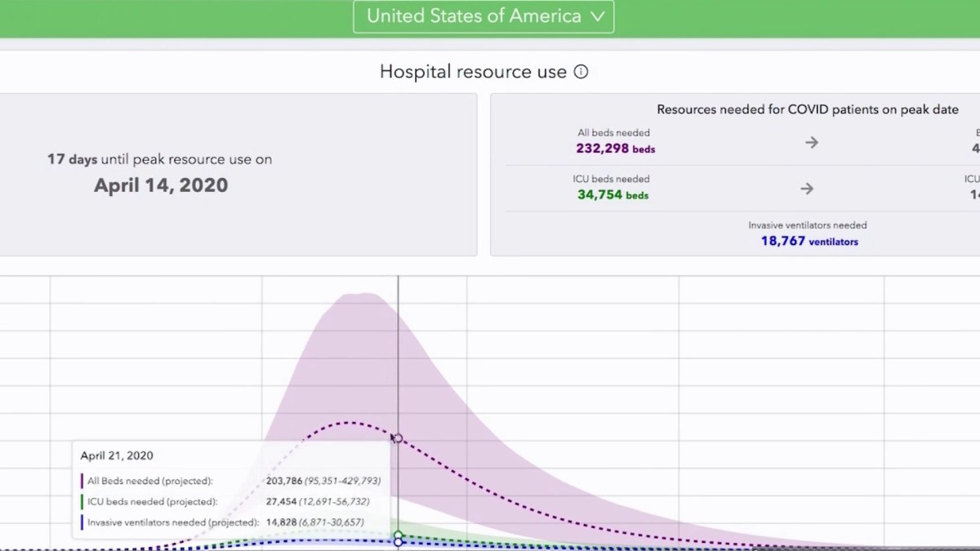Click the purple color bar beside All Beds needed
980x551 pixels.
click(x=82, y=481)
